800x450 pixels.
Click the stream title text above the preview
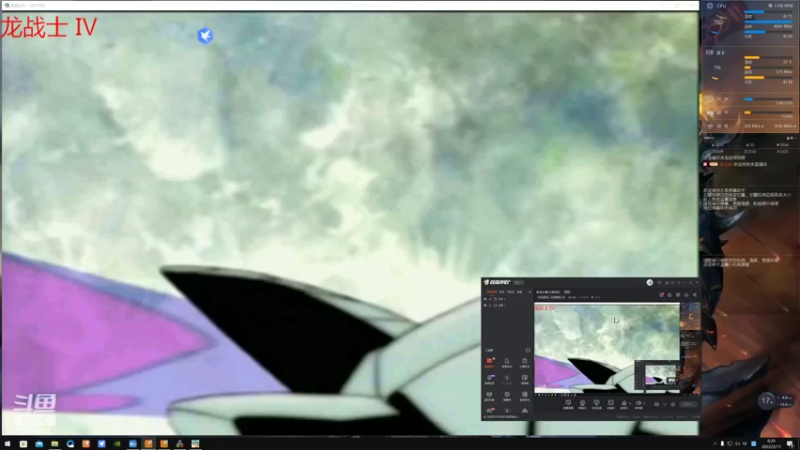point(548,292)
